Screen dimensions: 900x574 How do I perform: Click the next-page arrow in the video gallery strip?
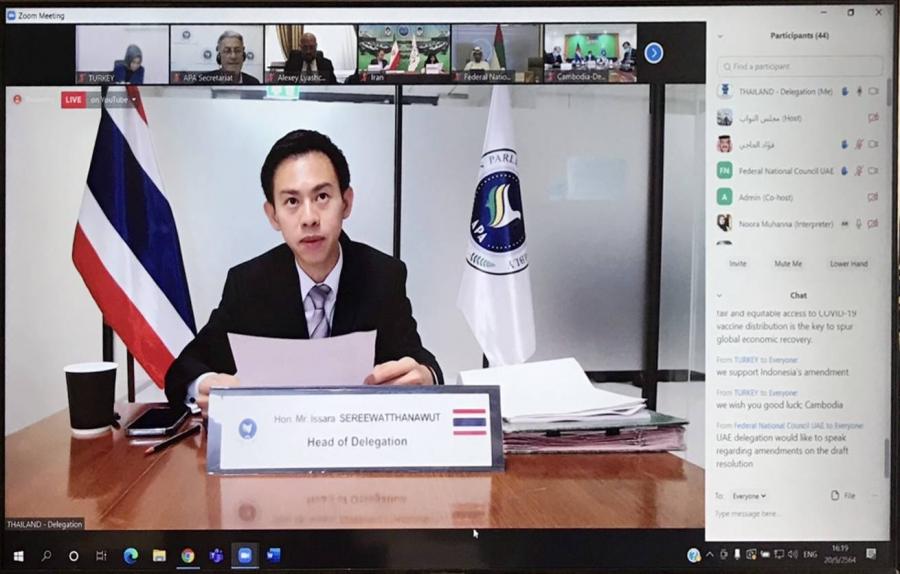pos(653,52)
